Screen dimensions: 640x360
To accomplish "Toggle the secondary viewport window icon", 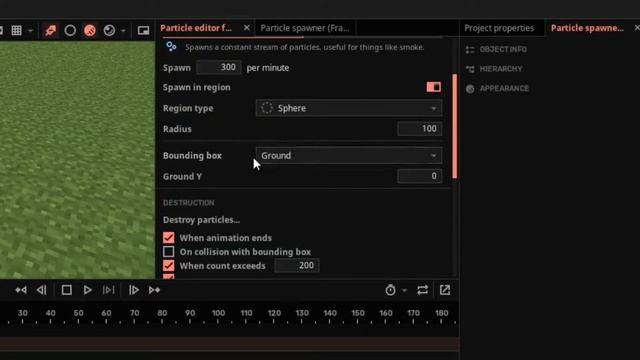I will tap(143, 31).
